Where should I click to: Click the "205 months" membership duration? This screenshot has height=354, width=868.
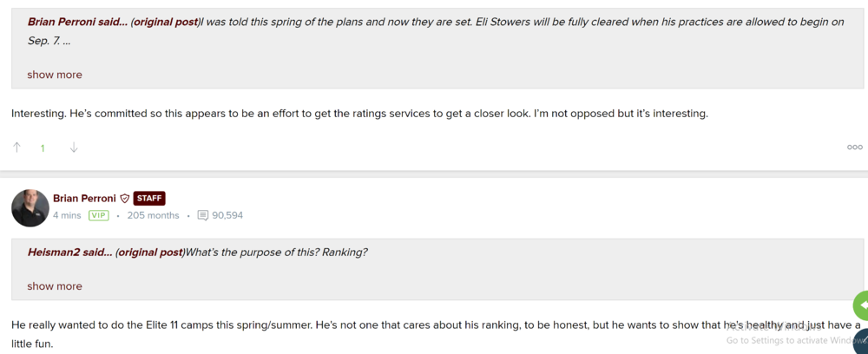tap(153, 215)
